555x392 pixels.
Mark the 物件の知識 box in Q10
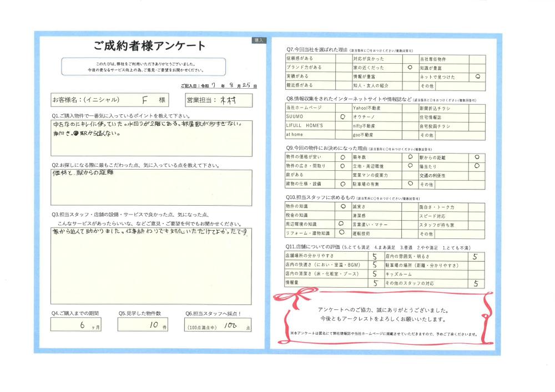(x=342, y=206)
